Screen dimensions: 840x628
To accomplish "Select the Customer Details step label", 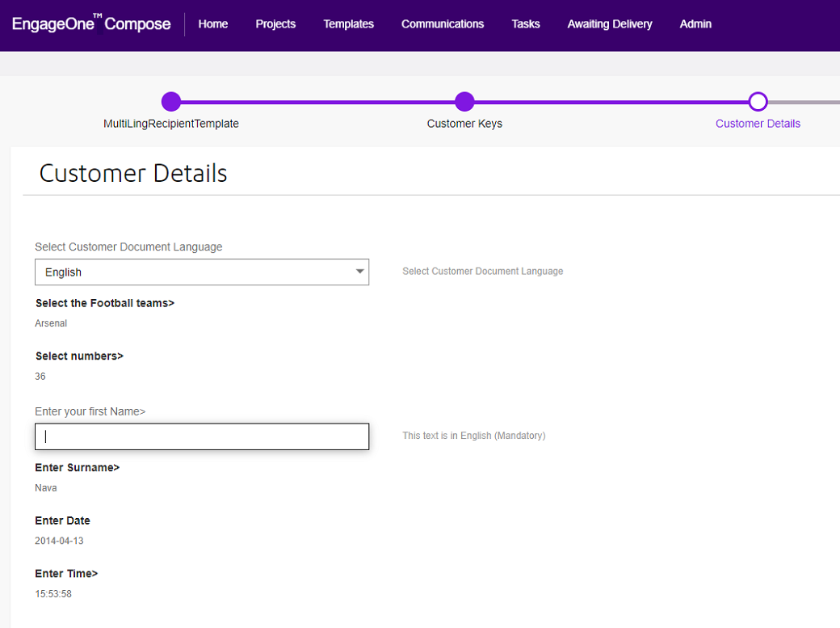I will tap(758, 124).
